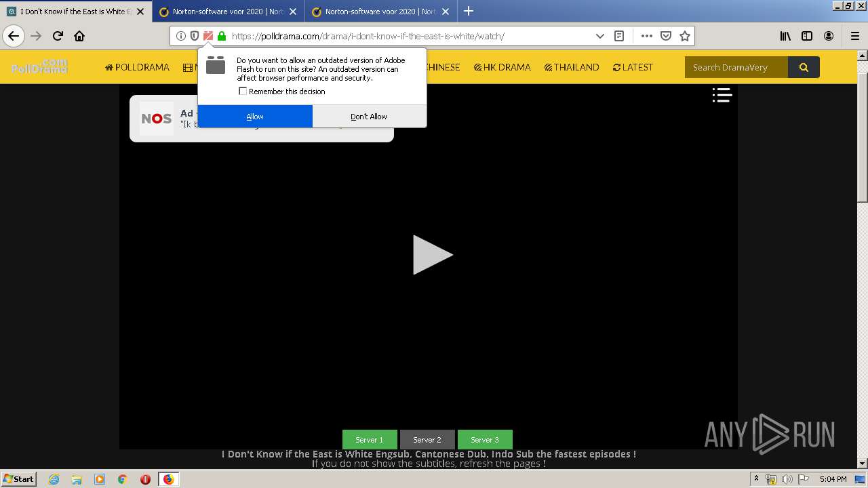
Task: Open the Windows Start menu
Action: coord(18,479)
